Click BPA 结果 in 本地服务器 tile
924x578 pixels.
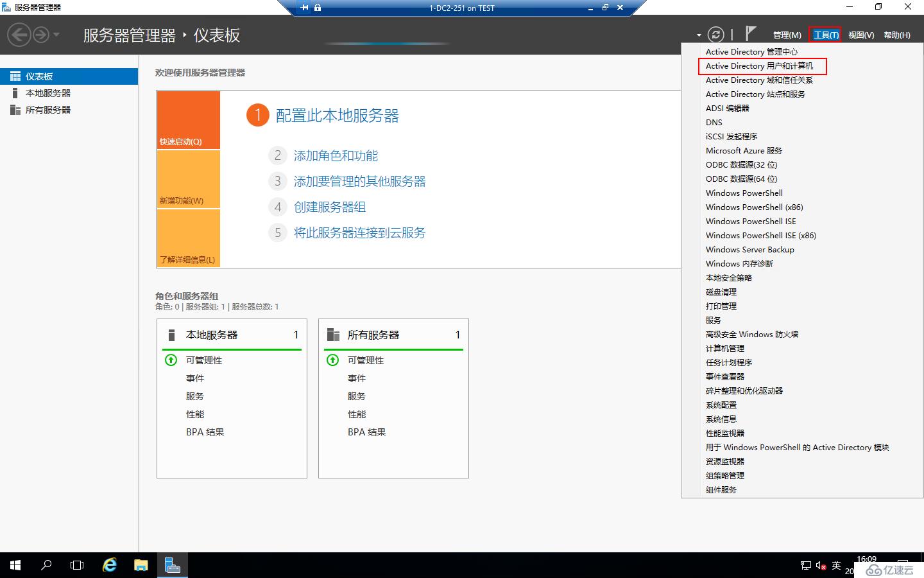point(205,432)
